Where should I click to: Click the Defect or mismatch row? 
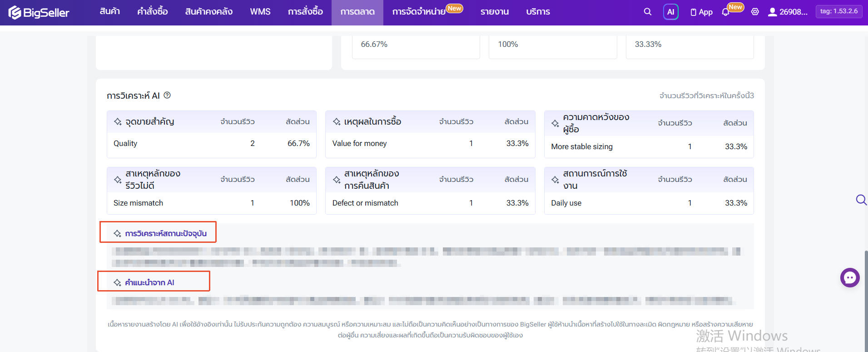430,203
